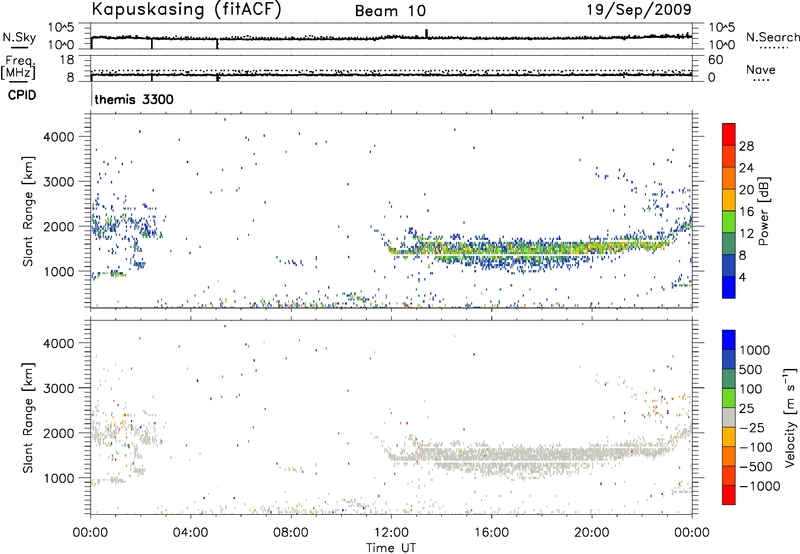Click the 500 label on Velocity colorbar
This screenshot has width=800, height=554.
751,369
